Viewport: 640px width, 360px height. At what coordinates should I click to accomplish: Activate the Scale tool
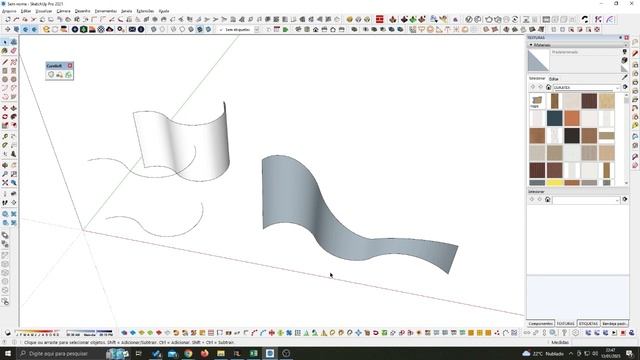click(5, 125)
